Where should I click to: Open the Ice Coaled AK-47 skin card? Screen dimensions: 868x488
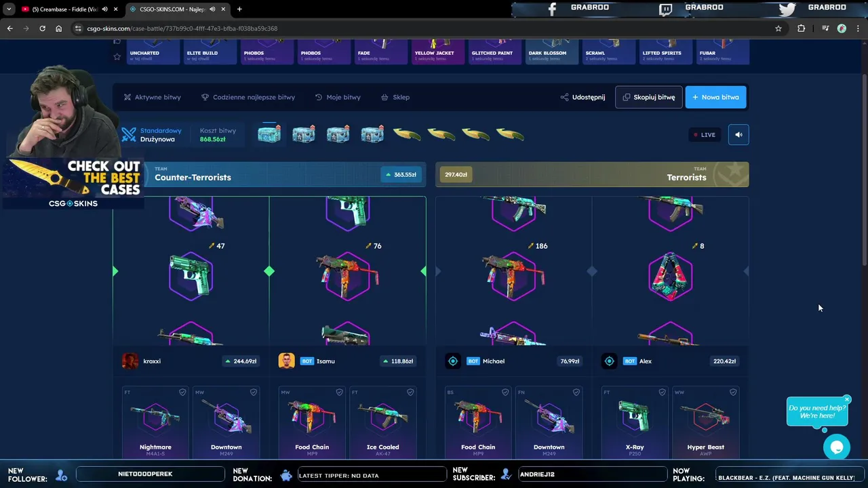(383, 422)
